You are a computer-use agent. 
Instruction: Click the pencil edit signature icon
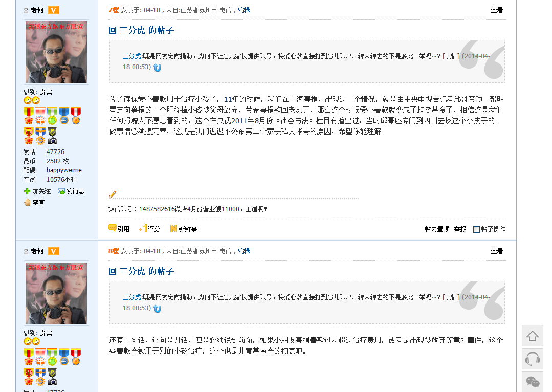pyautogui.click(x=113, y=194)
